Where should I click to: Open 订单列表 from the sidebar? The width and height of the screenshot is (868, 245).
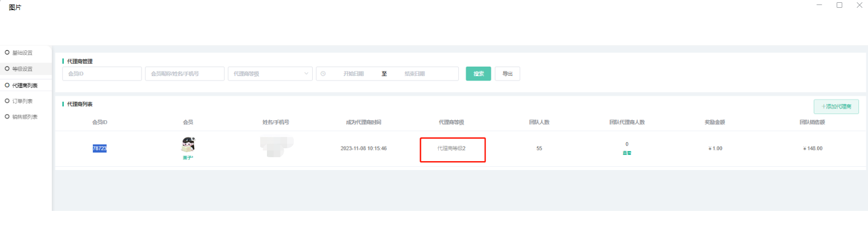click(x=22, y=101)
